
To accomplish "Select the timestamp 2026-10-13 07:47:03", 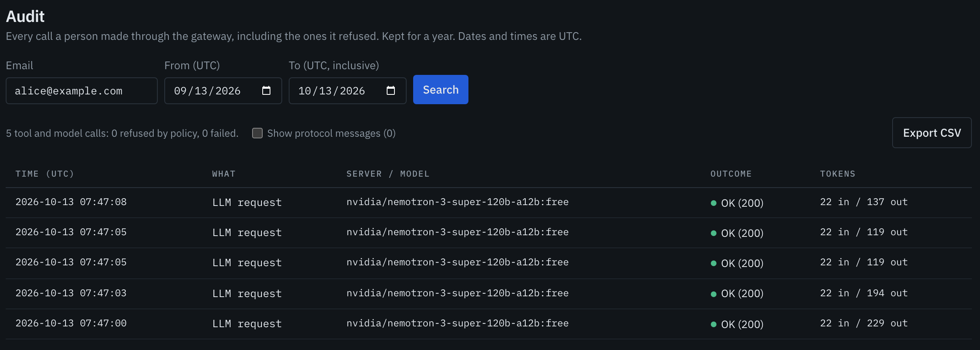I will [71, 293].
